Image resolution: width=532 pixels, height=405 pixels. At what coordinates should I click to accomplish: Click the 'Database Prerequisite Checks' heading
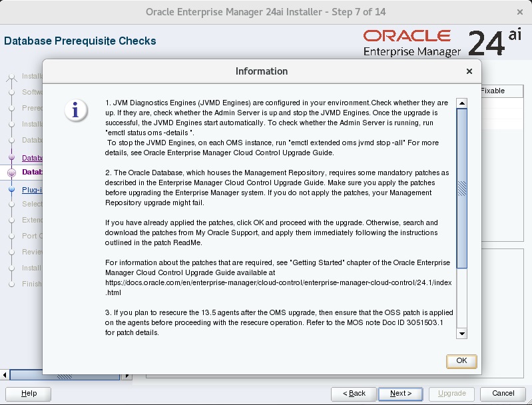click(x=80, y=41)
